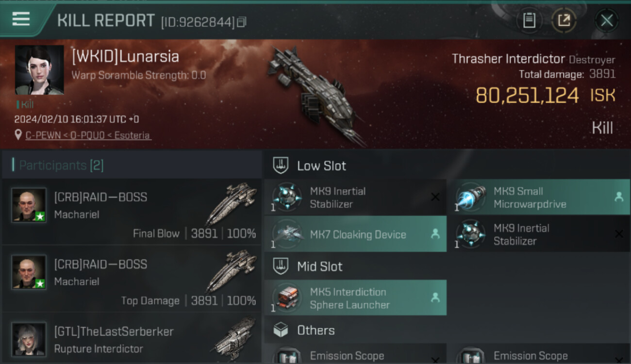Viewport: 631px width, 364px height.
Task: Tap the first MK9 Inertial Stabilizer row
Action: (355, 197)
